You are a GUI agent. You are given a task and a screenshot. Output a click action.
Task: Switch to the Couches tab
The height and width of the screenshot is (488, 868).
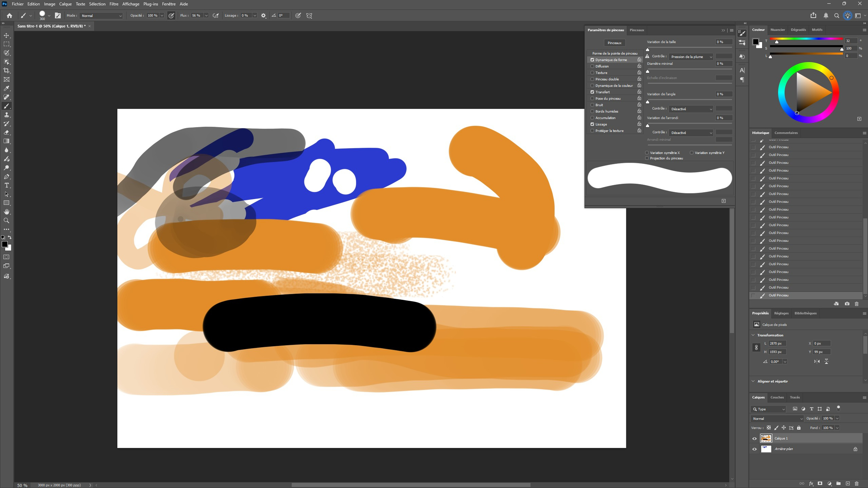[777, 397]
